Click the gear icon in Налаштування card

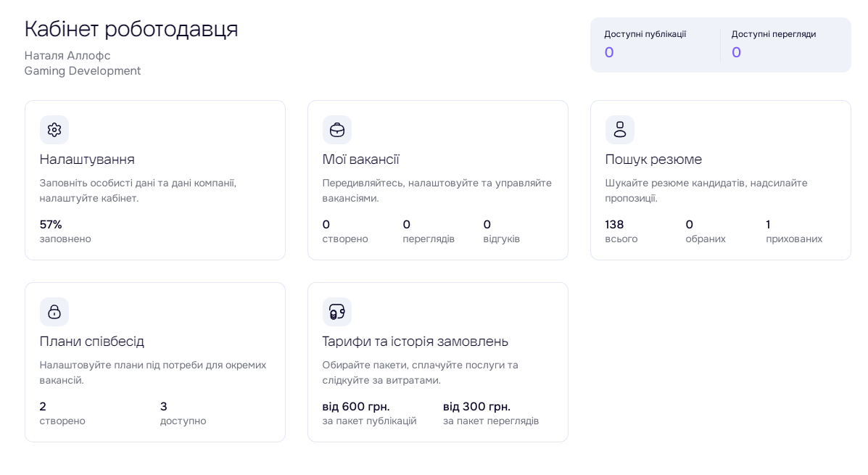coord(54,130)
